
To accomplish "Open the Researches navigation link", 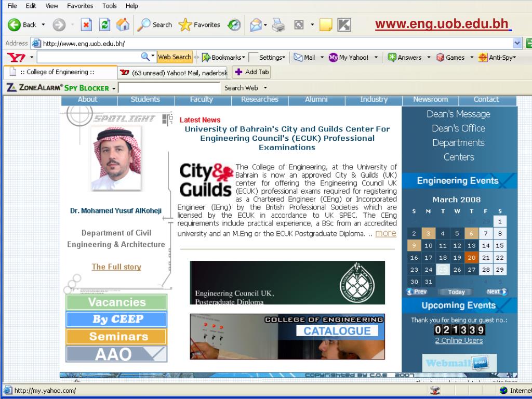I will point(260,99).
